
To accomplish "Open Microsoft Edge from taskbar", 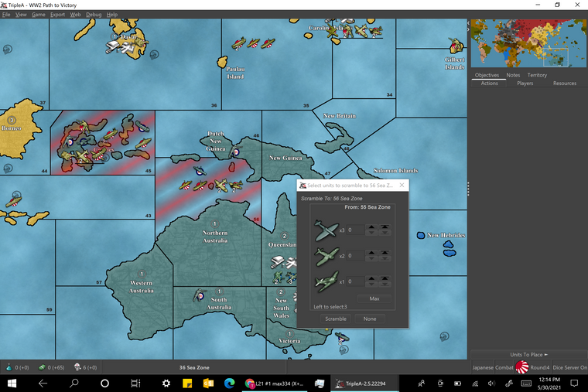I will pos(229,383).
